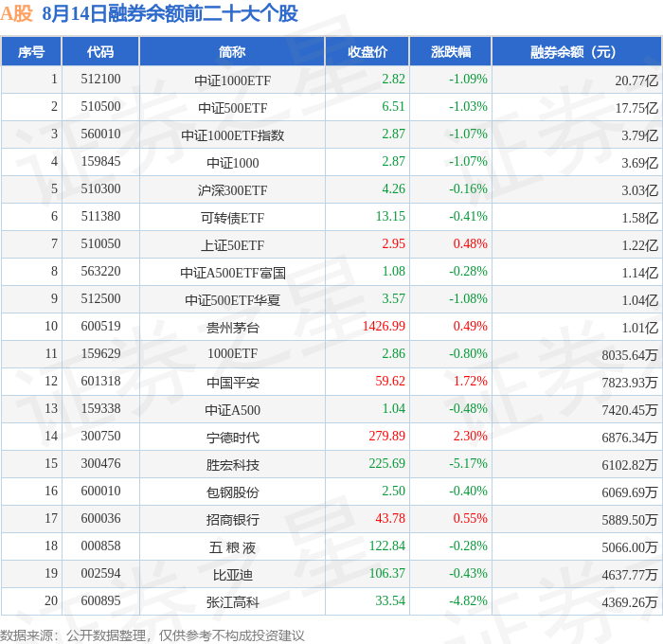663x644 pixels.
Task: Click balance value 6102.82万
Action: (x=630, y=465)
